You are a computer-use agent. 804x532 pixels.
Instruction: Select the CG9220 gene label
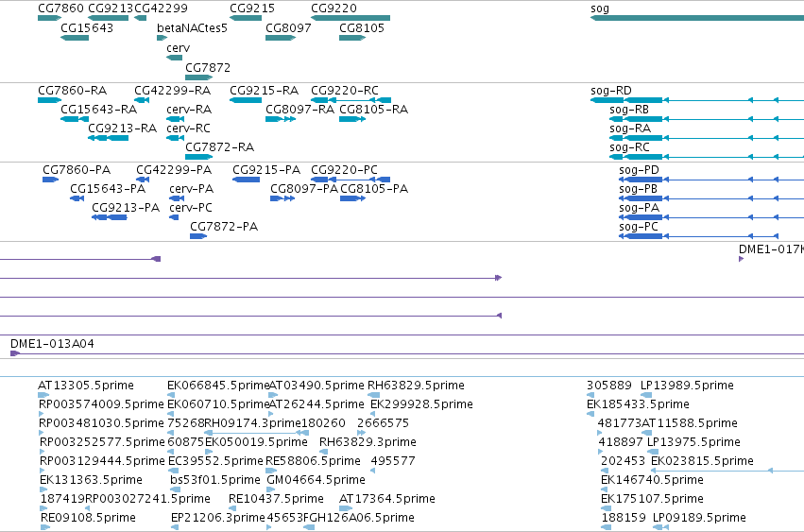coord(334,9)
